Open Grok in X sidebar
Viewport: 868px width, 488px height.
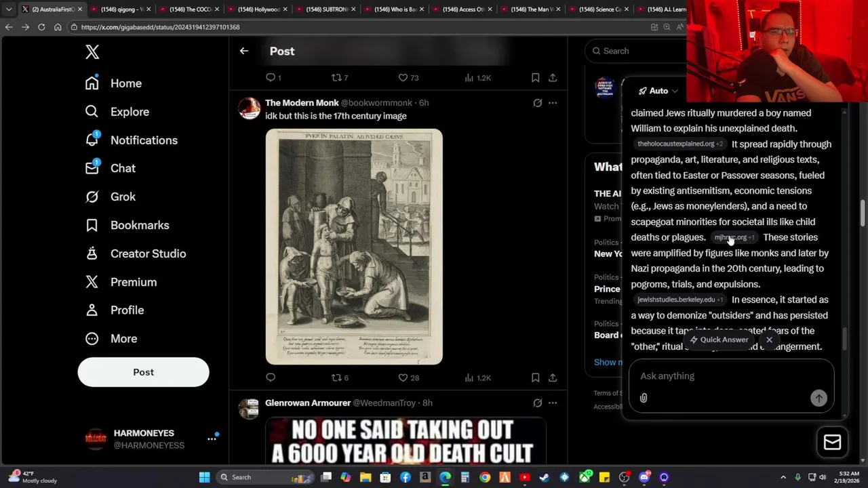click(111, 197)
